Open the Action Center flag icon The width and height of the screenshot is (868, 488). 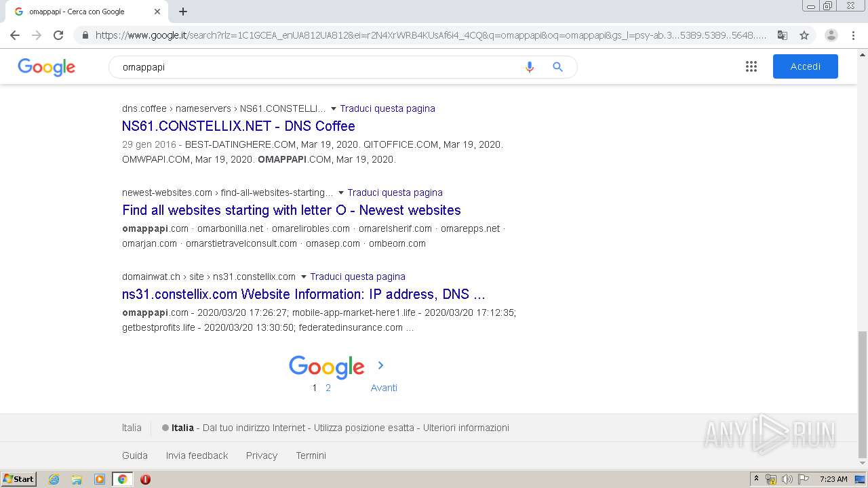tap(804, 479)
